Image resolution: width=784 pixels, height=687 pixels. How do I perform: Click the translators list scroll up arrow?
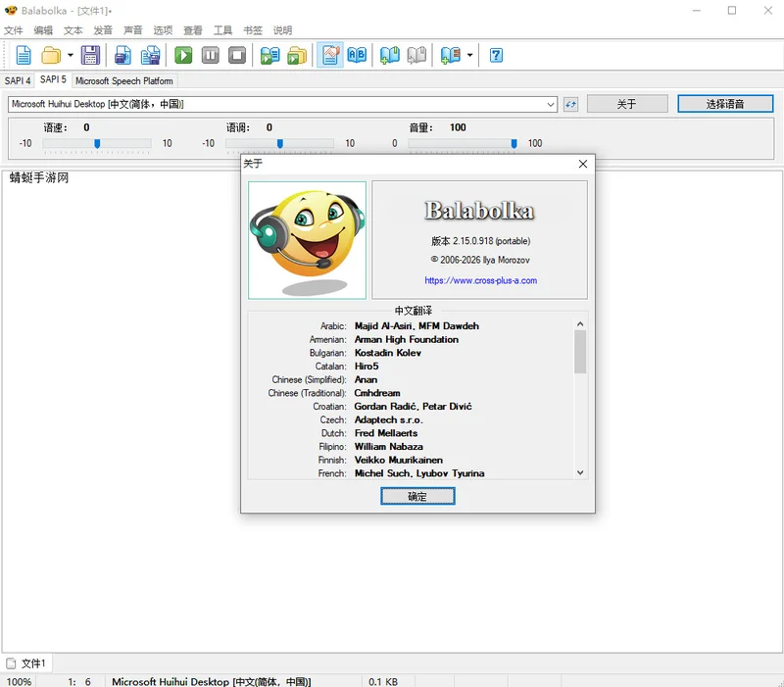click(x=580, y=324)
